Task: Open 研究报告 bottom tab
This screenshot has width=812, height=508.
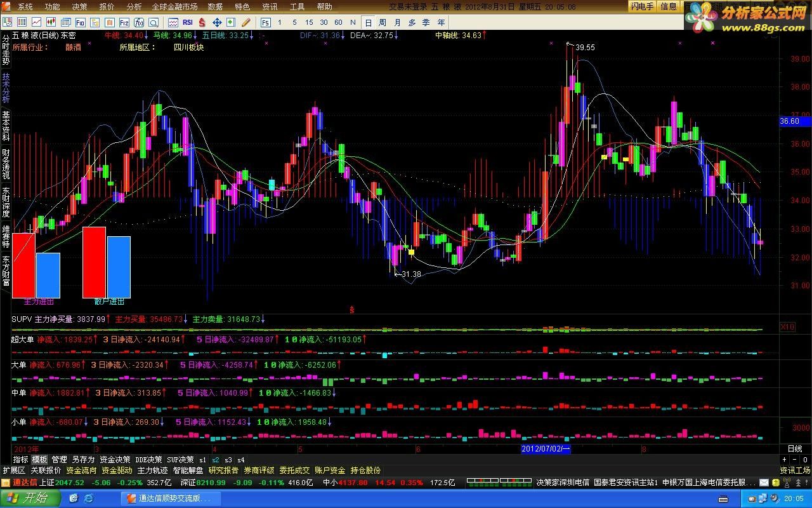Action: click(223, 471)
